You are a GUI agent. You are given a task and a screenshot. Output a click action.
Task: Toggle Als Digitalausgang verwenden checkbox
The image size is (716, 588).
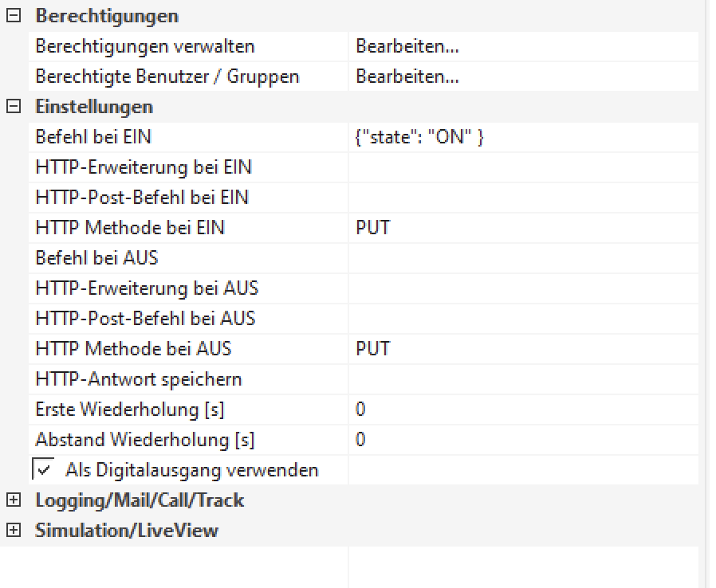(41, 470)
